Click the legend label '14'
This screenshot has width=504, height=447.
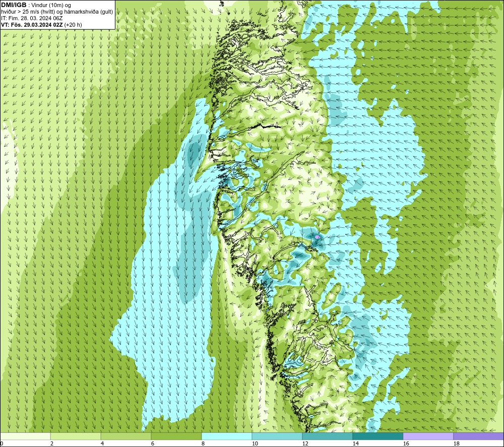(355, 444)
